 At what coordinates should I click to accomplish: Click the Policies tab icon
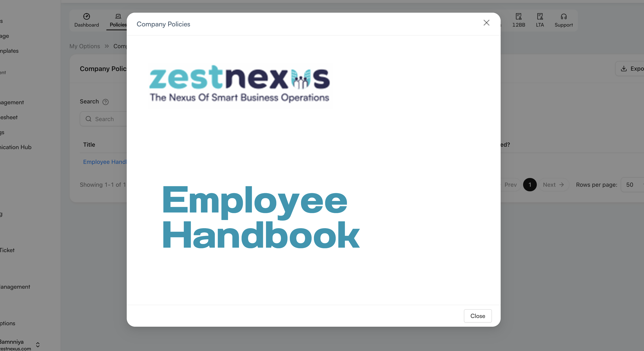click(118, 16)
